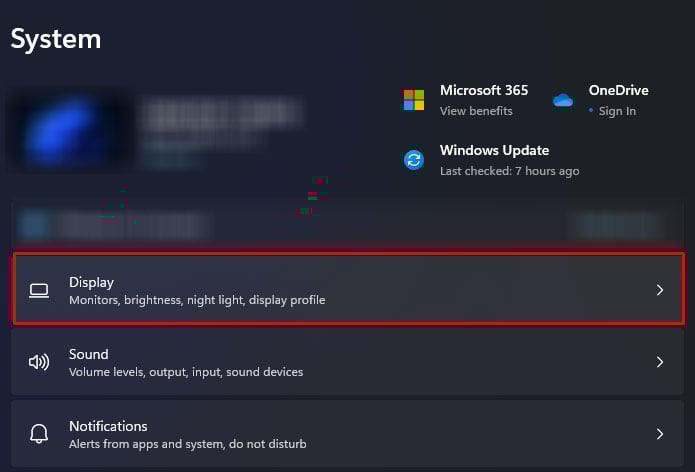This screenshot has width=695, height=472.
Task: Expand Sound settings via its right chevron
Action: tap(660, 362)
